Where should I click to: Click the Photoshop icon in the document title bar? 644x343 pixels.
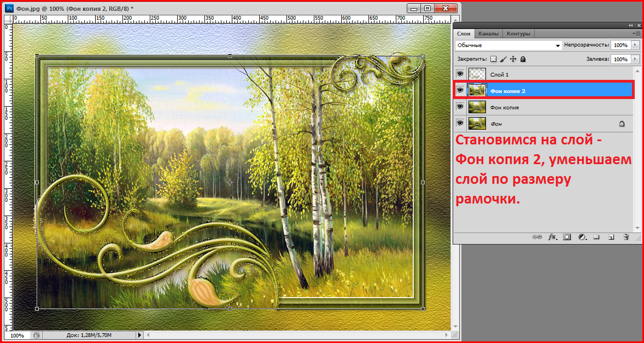[10, 8]
